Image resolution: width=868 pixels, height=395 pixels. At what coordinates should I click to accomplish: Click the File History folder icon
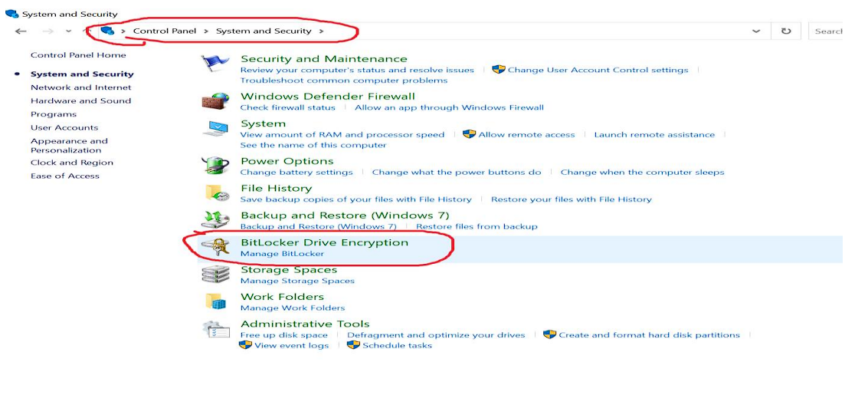(217, 193)
